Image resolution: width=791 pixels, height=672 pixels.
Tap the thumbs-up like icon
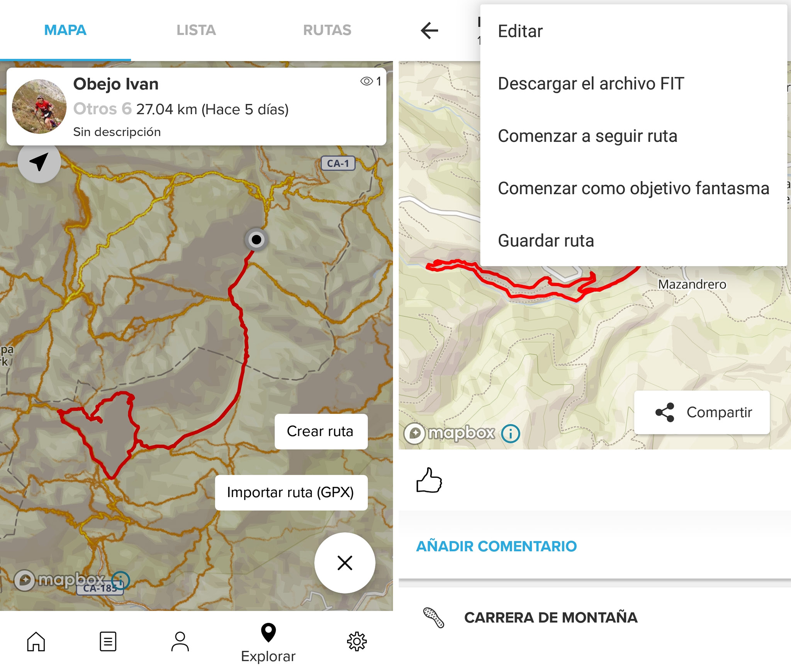coord(429,480)
